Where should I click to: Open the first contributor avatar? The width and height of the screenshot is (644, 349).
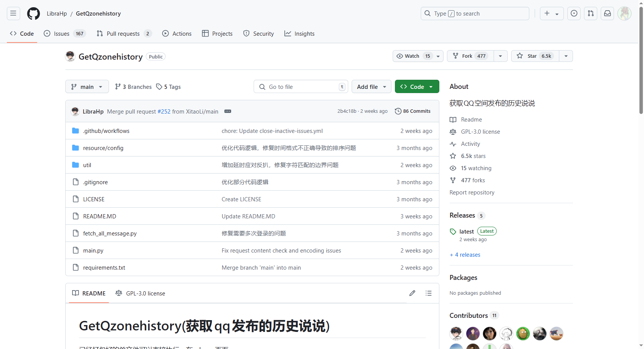point(456,333)
